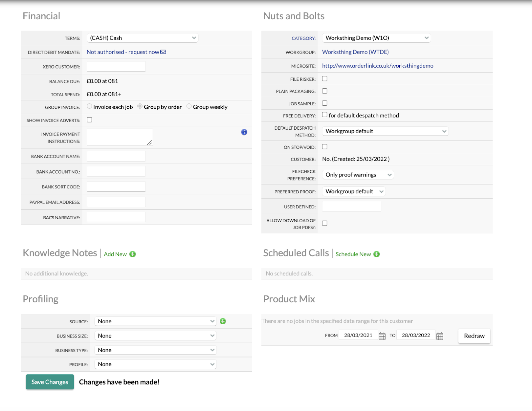532x411 pixels.
Task: Select the Group weekly radio option
Action: [189, 106]
